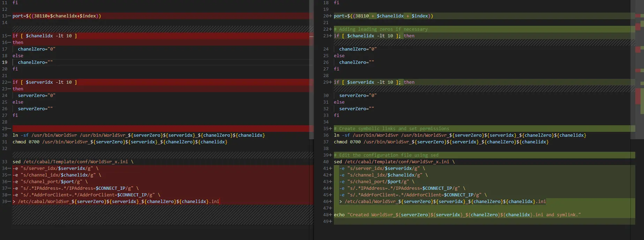Click 'fi' on right line 33
This screenshot has width=644, height=240.
tap(336, 115)
